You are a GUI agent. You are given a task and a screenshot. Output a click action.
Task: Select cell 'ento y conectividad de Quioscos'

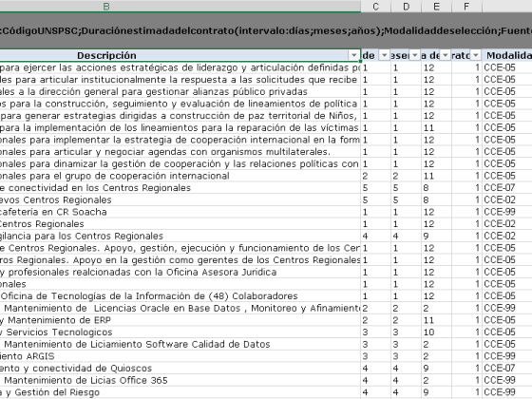pyautogui.click(x=180, y=369)
